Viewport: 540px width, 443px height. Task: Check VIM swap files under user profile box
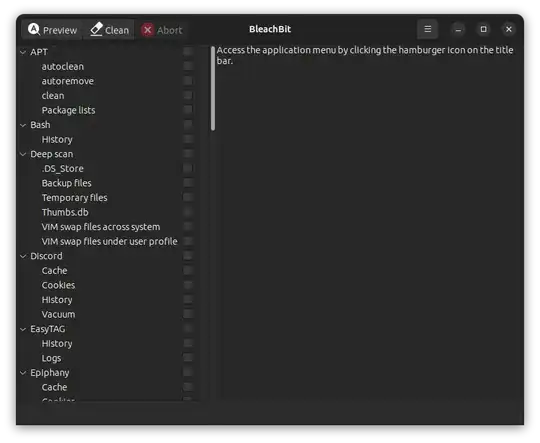tap(188, 241)
